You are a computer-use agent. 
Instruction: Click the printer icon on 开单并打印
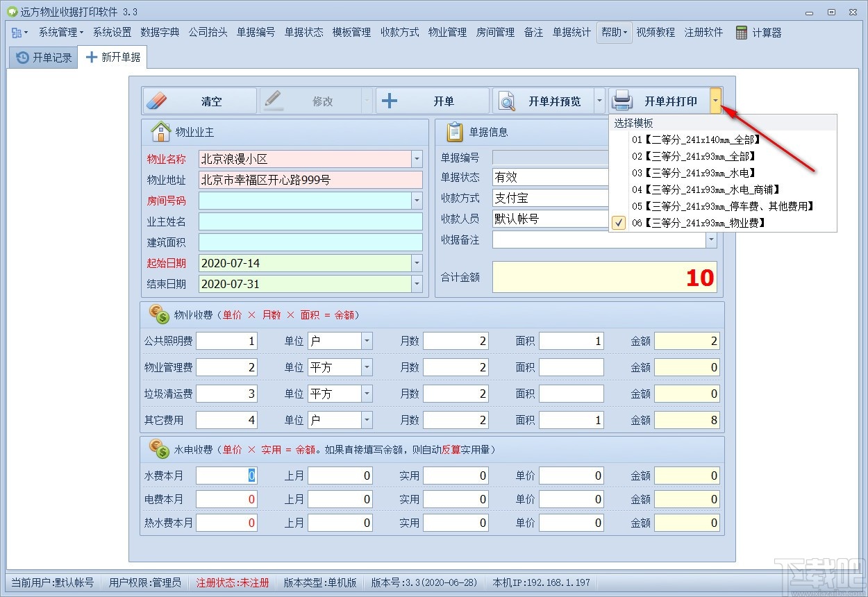point(622,100)
